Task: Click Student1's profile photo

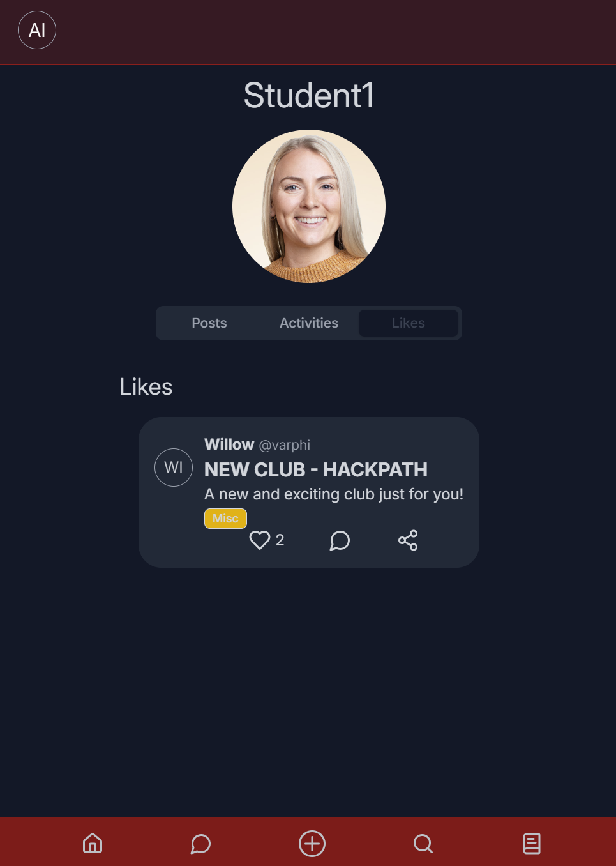Action: [309, 206]
